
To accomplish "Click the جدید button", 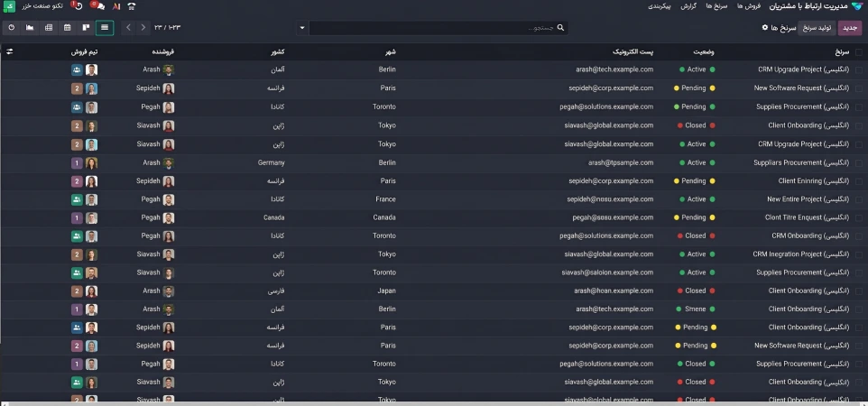I will click(850, 28).
